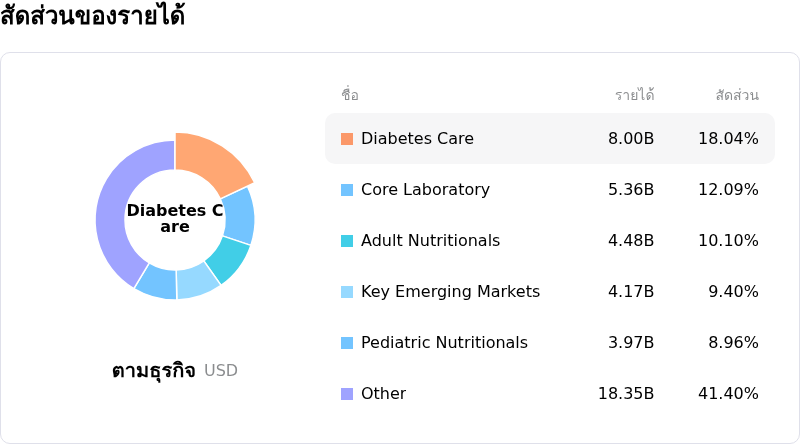Select the Other row label
Screen dimensions: 800x444
[x=383, y=393]
